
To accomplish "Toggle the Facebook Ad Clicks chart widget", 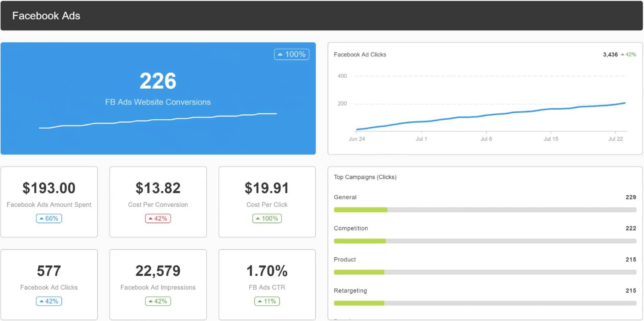I will tap(486, 97).
